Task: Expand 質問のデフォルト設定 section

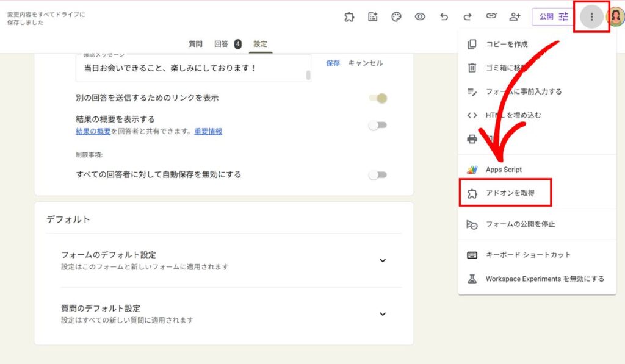Action: coord(383,314)
